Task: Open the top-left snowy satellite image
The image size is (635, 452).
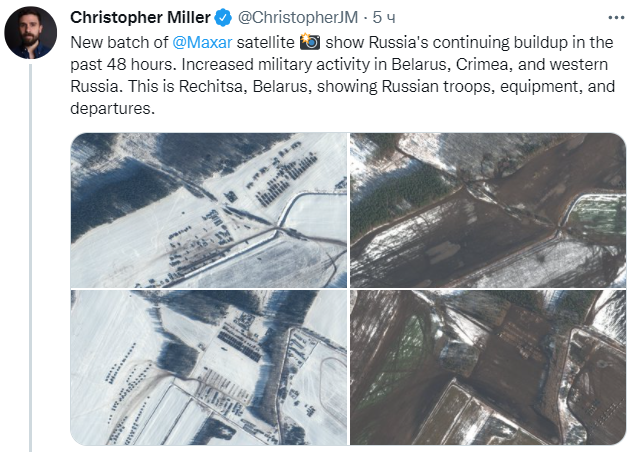Action: coord(208,210)
